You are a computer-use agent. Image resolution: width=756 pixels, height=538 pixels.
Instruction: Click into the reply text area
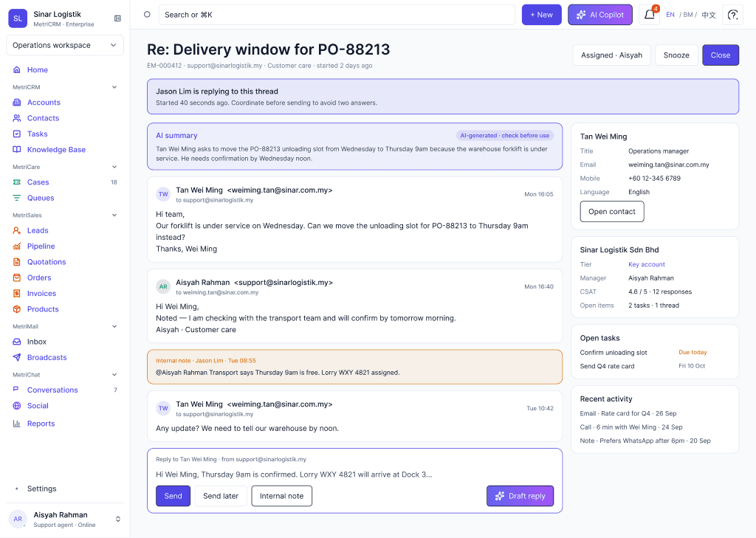(x=354, y=475)
